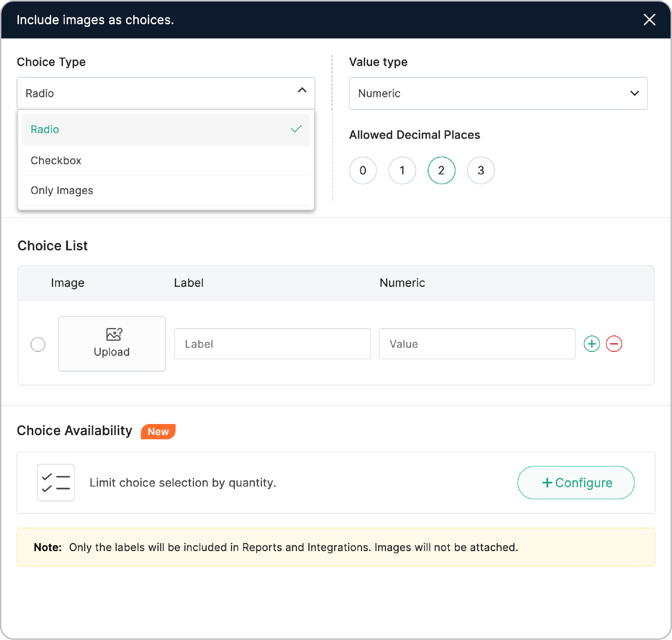Set allowed decimal places to 3
This screenshot has height=640, width=672.
click(x=480, y=170)
